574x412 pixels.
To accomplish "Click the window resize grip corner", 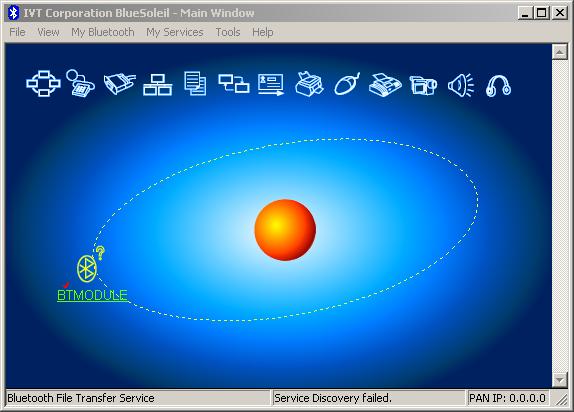I will (x=561, y=400).
